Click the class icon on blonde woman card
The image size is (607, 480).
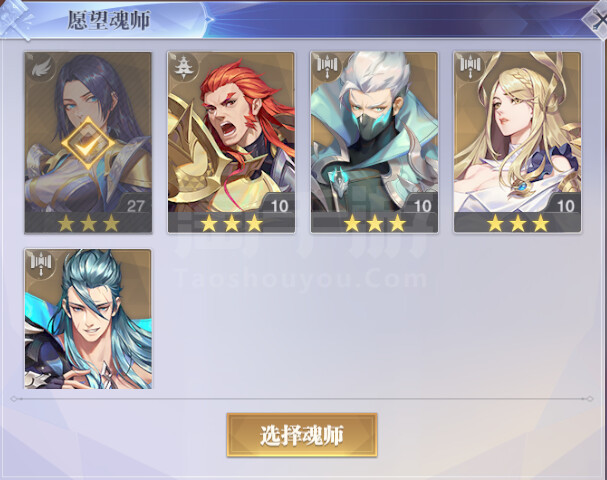click(469, 65)
